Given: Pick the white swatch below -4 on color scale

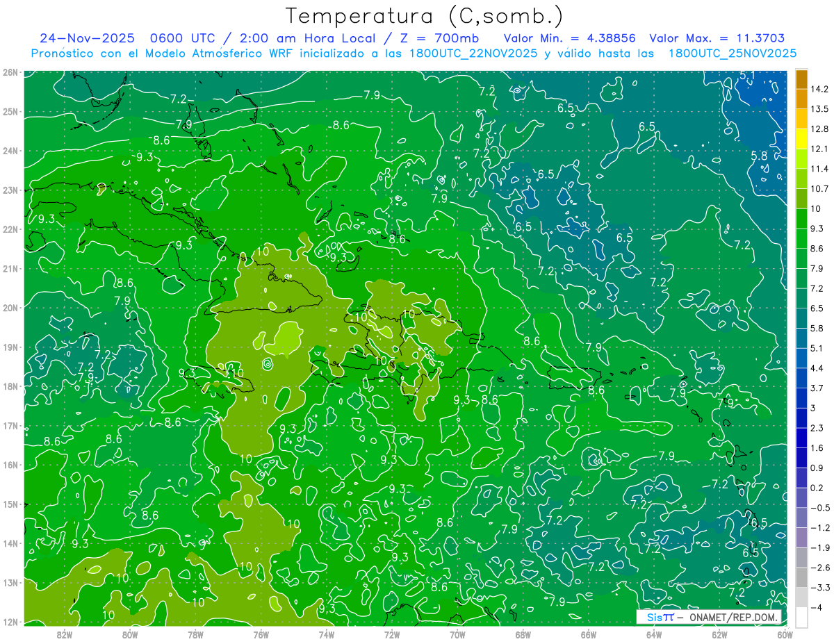Looking at the screenshot, I should [x=801, y=617].
